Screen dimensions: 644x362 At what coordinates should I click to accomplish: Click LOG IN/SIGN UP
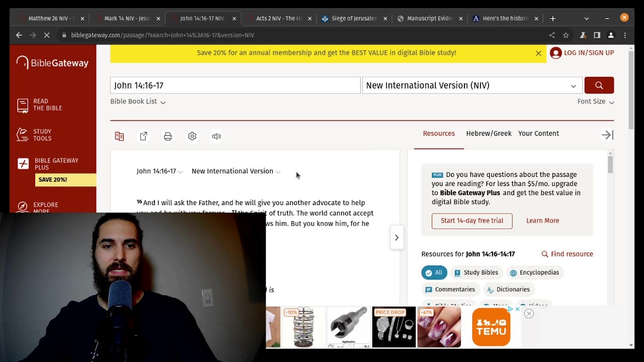point(582,53)
